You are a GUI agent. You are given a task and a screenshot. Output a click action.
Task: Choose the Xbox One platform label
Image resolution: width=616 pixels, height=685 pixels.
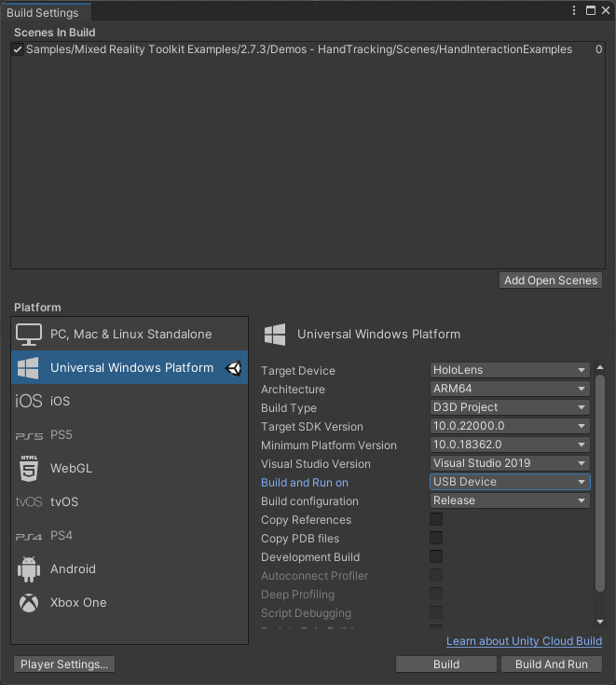[78, 603]
